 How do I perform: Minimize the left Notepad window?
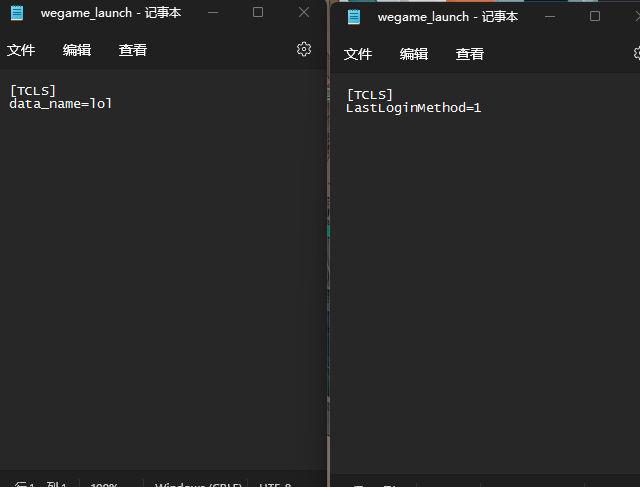213,13
